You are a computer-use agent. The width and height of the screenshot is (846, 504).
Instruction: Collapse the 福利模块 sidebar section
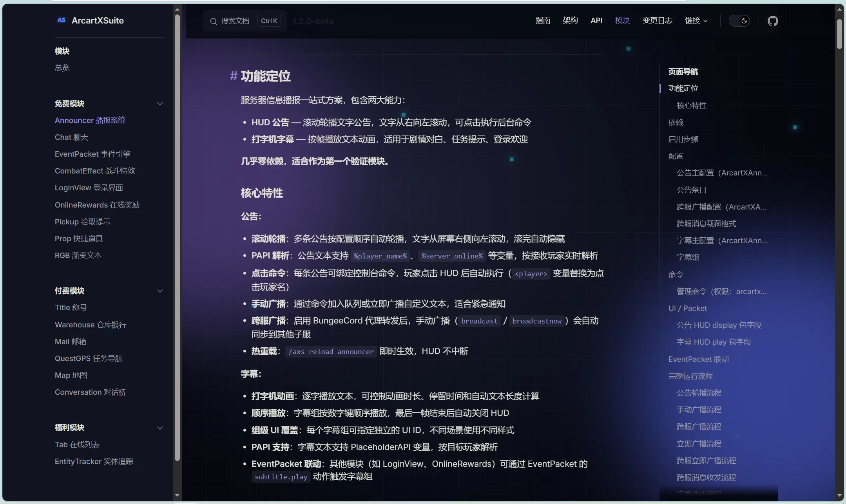point(160,428)
